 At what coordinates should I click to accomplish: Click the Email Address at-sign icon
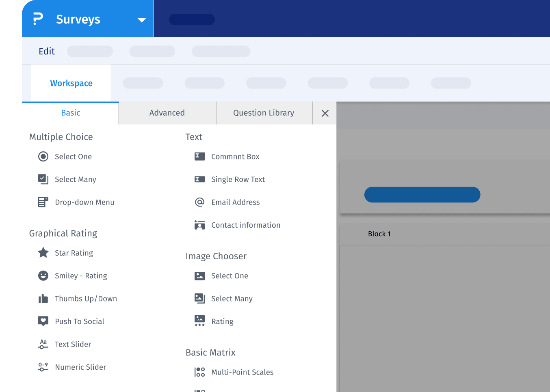pos(199,202)
